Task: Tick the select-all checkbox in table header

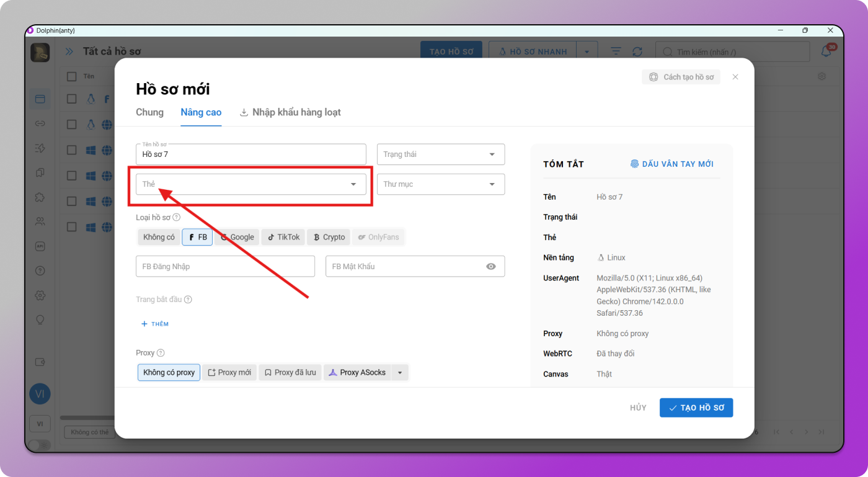Action: [72, 76]
